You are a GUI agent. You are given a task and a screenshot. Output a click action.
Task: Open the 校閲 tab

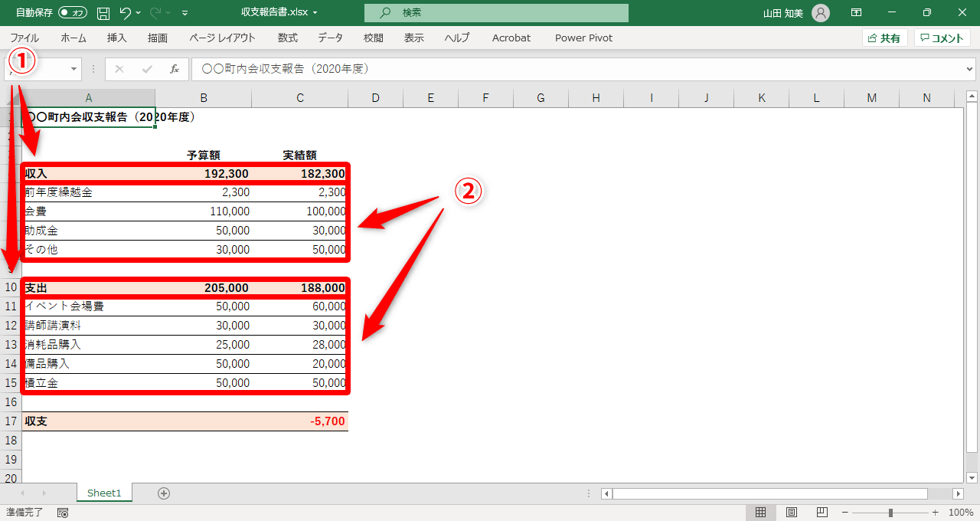pos(374,38)
